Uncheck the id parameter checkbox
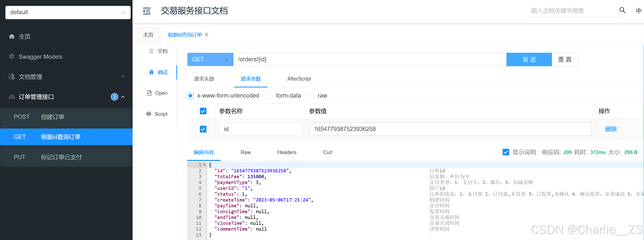 tap(203, 129)
